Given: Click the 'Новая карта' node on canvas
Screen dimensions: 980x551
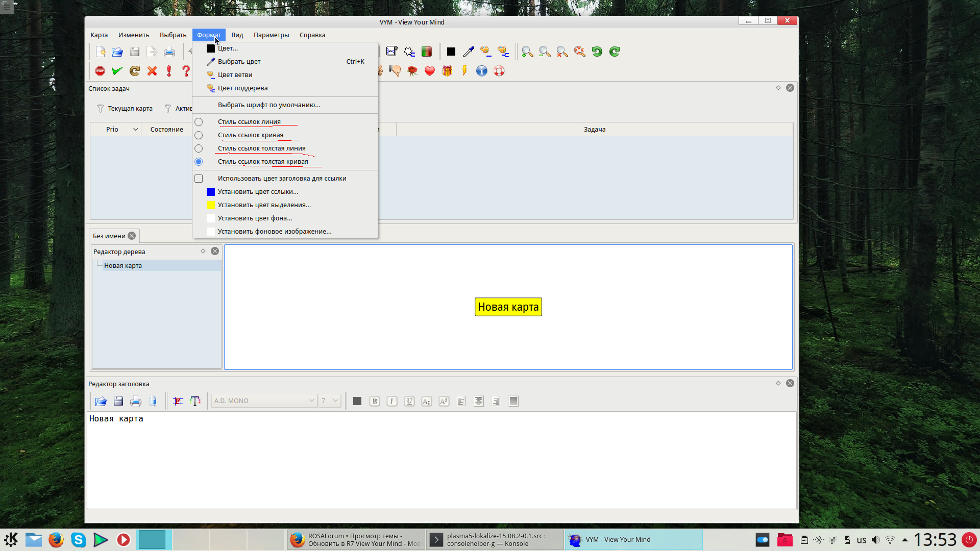Looking at the screenshot, I should (508, 307).
